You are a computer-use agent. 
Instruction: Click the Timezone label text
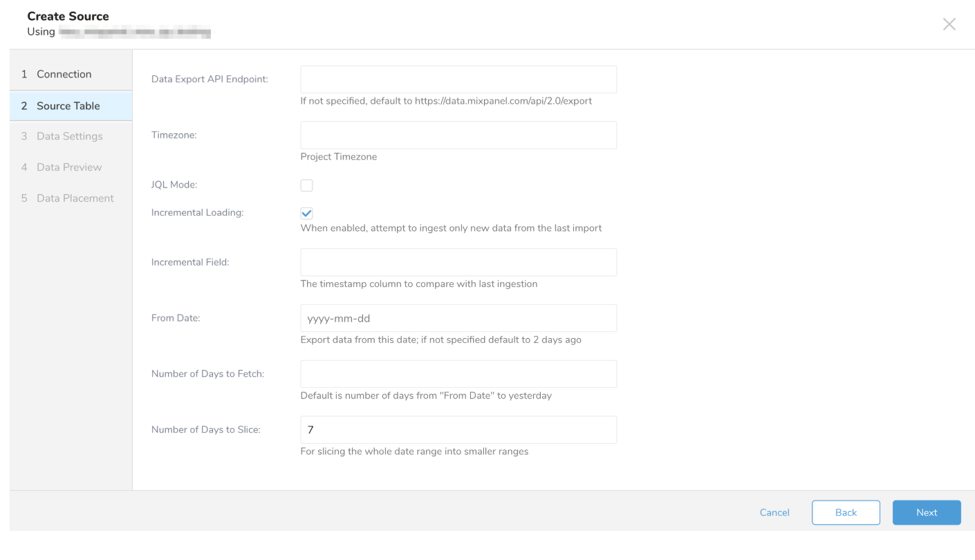coord(174,136)
